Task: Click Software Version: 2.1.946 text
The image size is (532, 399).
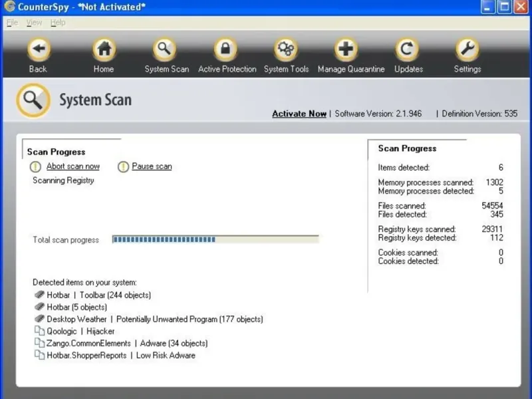Action: [378, 114]
